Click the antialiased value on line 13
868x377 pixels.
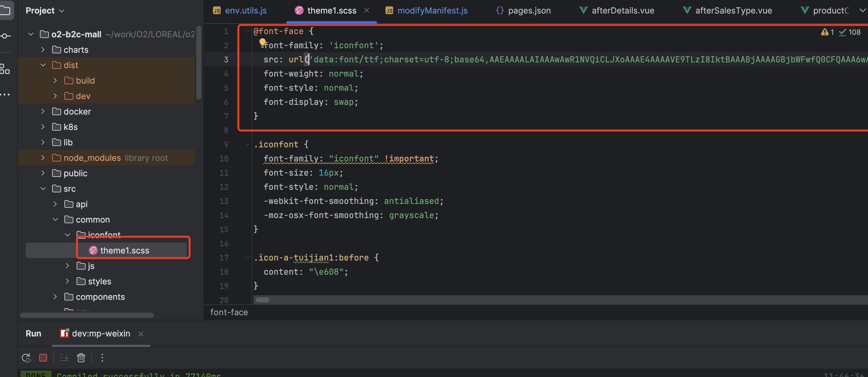(x=411, y=201)
